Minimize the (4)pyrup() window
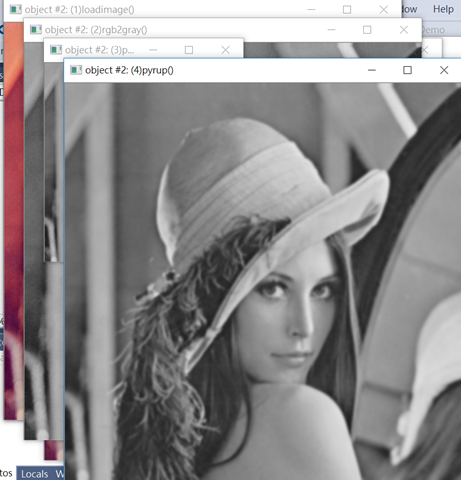 (x=372, y=70)
